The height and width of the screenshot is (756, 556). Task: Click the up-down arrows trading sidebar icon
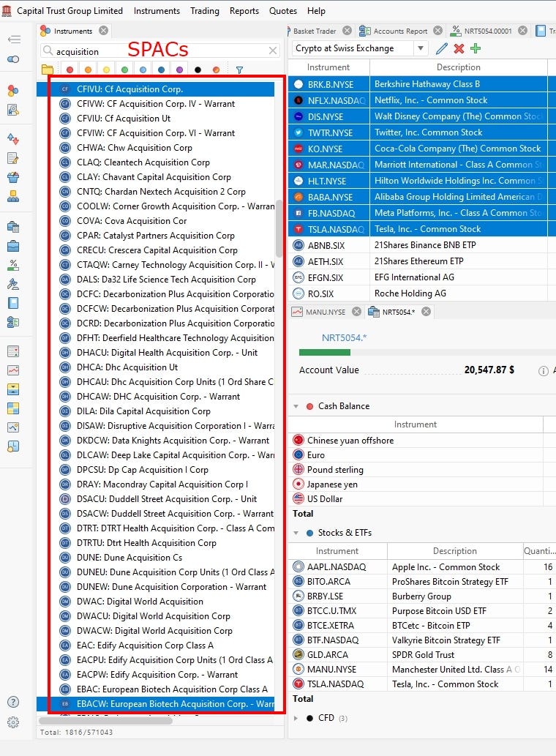point(13,139)
